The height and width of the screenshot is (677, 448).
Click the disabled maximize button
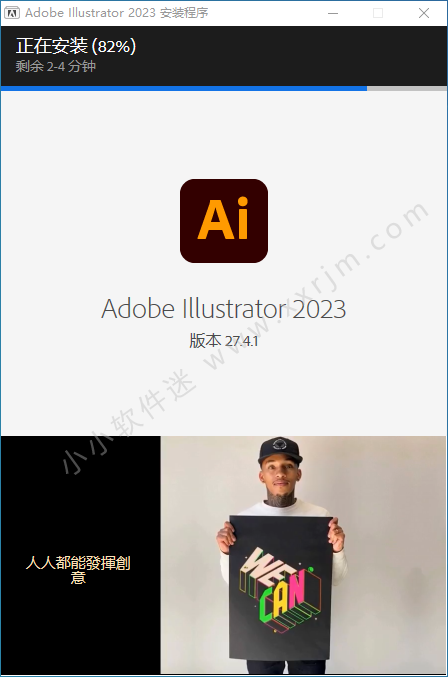click(378, 13)
